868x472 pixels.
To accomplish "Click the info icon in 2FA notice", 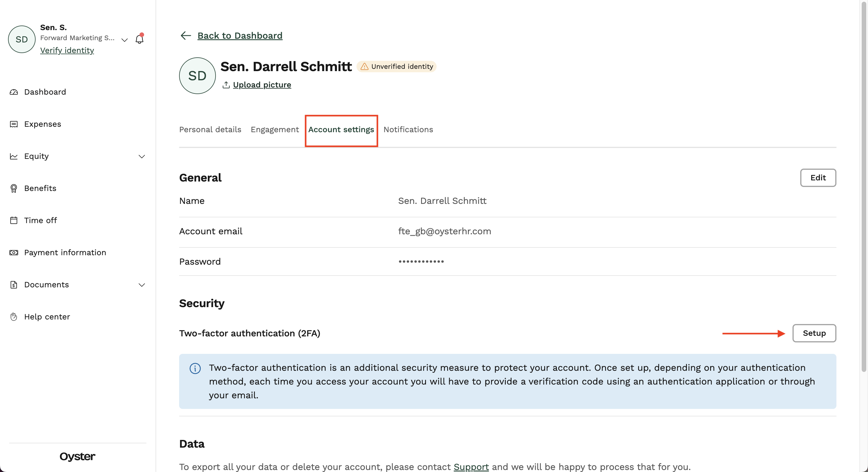I will click(195, 368).
